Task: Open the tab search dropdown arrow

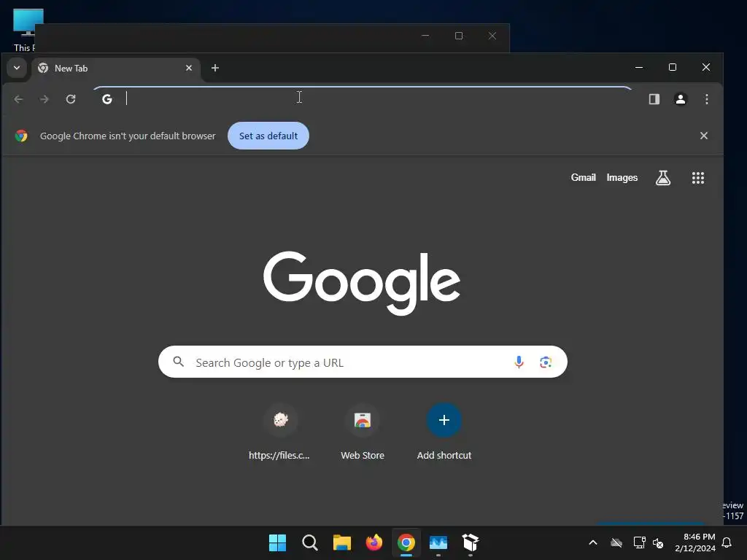Action: [x=17, y=68]
